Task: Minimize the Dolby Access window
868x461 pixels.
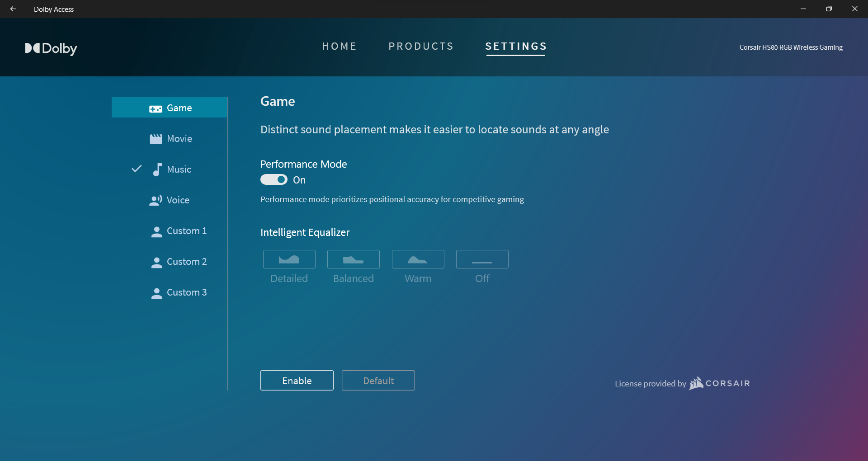Action: click(x=803, y=9)
